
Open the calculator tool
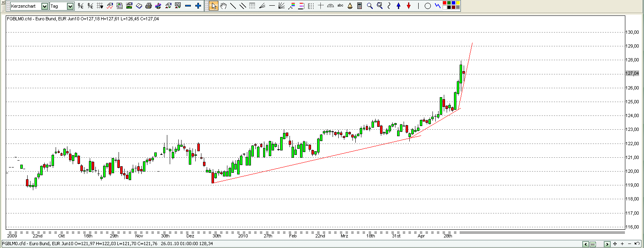[x=360, y=6]
